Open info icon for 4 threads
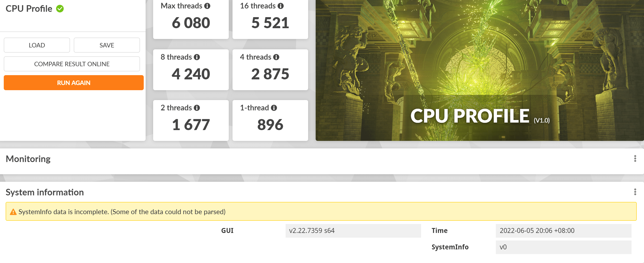The height and width of the screenshot is (263, 644). [276, 57]
